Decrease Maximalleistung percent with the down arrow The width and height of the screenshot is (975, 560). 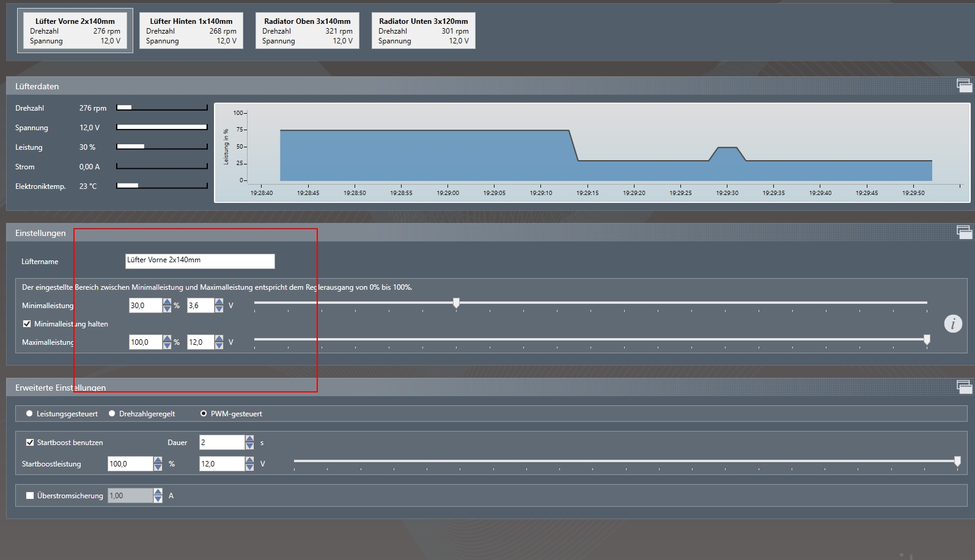pos(167,345)
